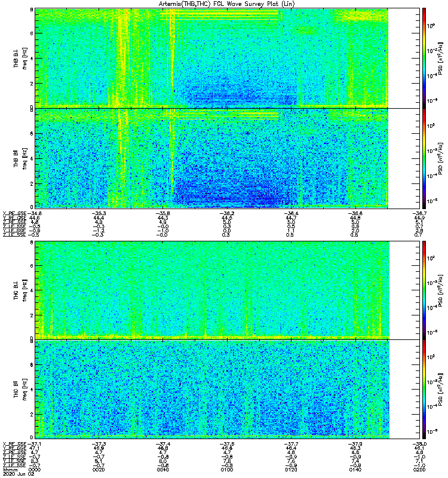
Task: Click the color bar beside the THB B⊥ panel
Action: [x=424, y=58]
